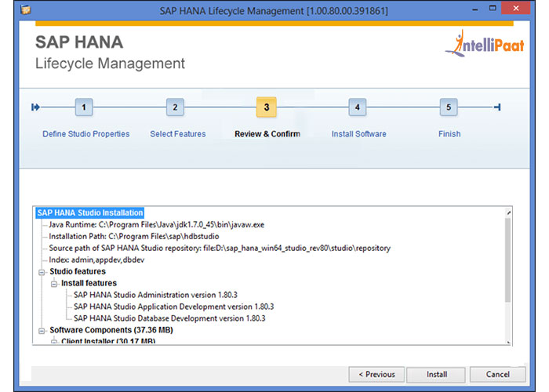Click the wizard end marker
Viewport: 549px width, 392px height.
pyautogui.click(x=497, y=107)
